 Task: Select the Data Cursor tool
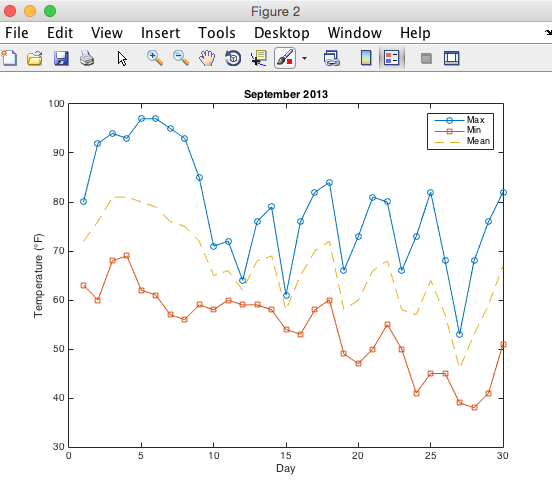pos(259,58)
